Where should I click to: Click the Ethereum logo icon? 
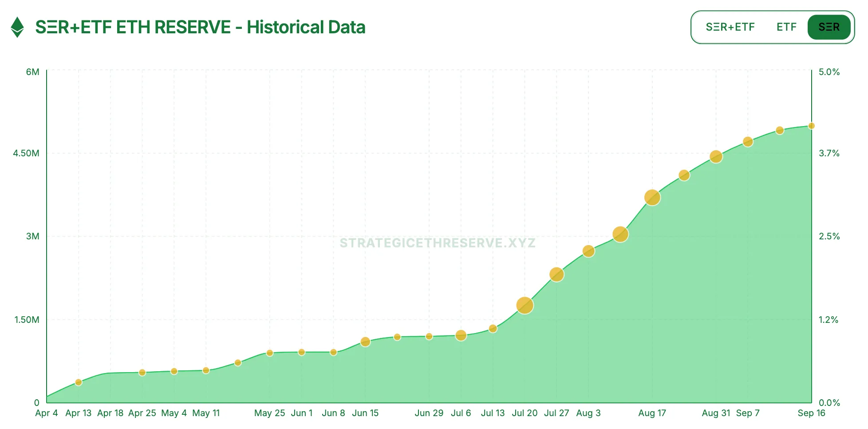[x=17, y=27]
